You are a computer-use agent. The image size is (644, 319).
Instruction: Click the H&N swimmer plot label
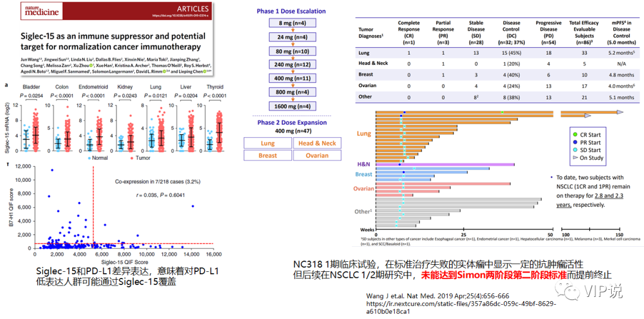click(364, 164)
